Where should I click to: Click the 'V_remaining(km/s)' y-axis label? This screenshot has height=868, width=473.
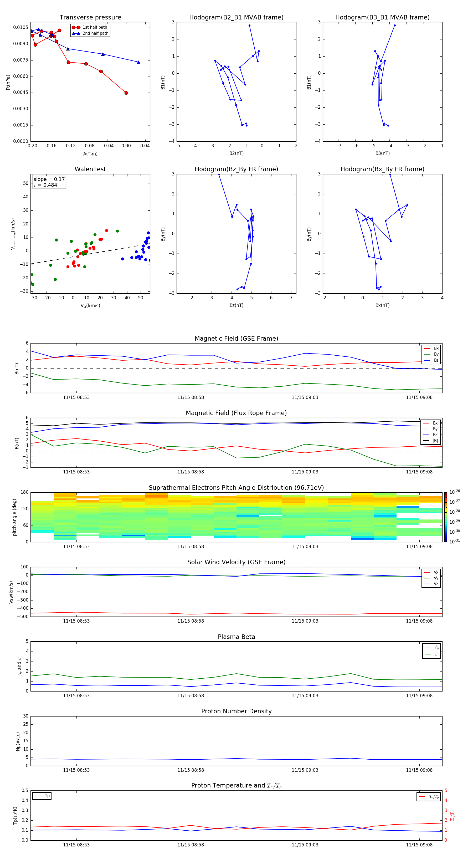click(x=13, y=234)
